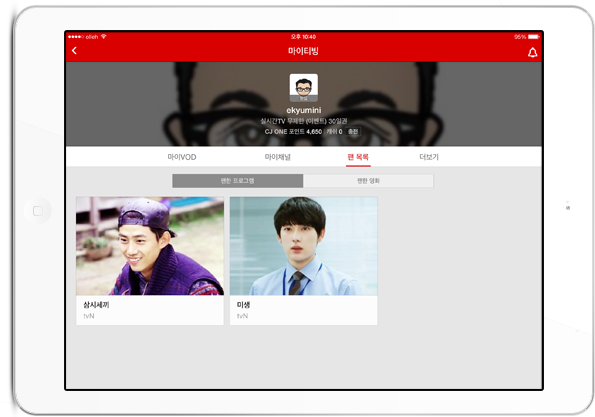Tap the CJ ONE 포인트 4,650 text
Viewport: 595px width, 417px height.
[293, 131]
